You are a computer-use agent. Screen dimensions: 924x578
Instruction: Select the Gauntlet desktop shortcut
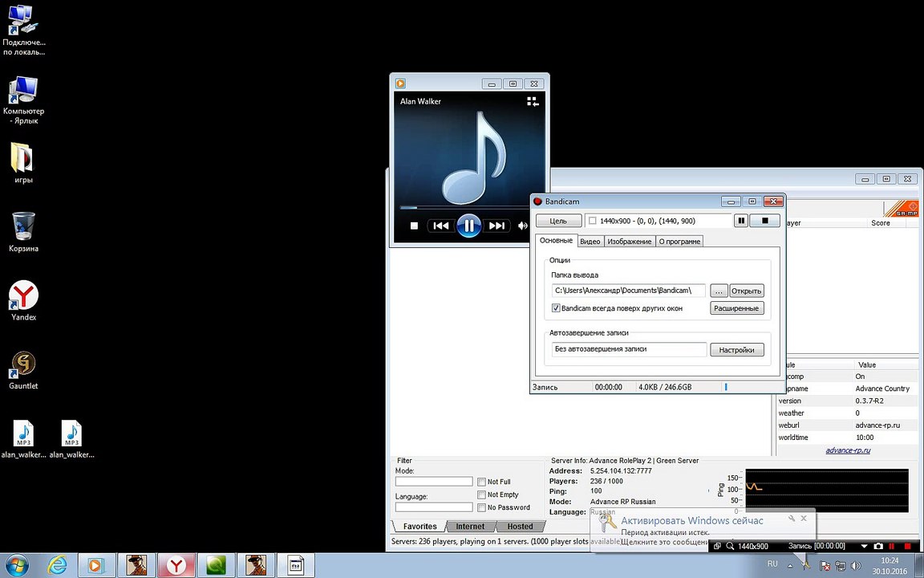coord(23,370)
